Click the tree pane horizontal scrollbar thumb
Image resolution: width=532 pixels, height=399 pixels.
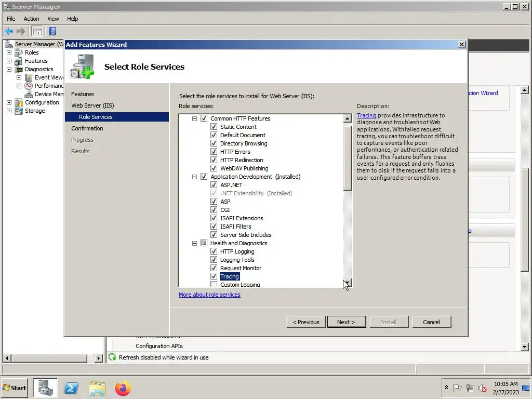tap(49, 358)
